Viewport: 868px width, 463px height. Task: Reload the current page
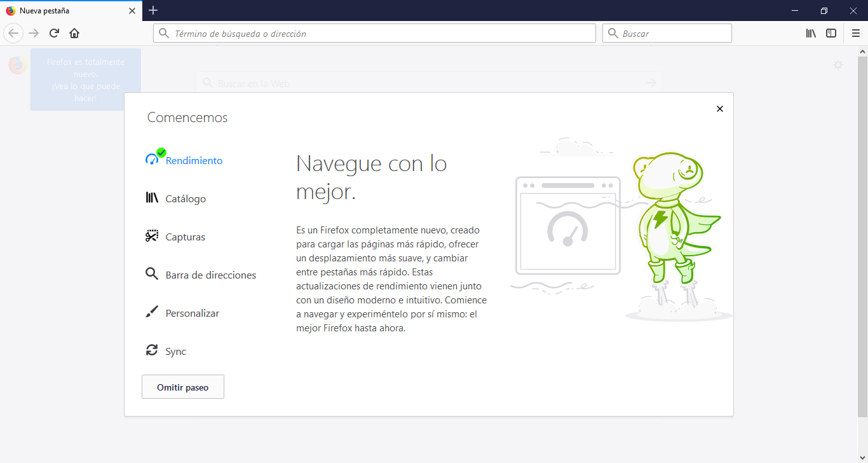click(54, 33)
